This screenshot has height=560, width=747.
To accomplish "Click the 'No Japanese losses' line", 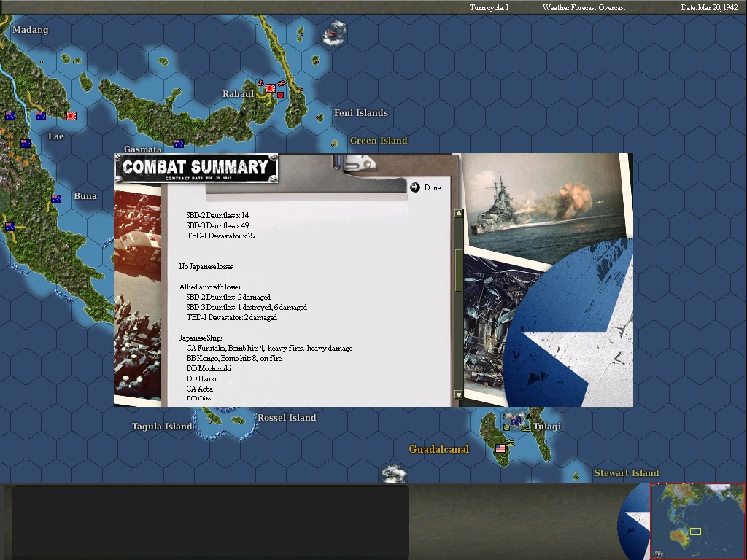I will 206,266.
